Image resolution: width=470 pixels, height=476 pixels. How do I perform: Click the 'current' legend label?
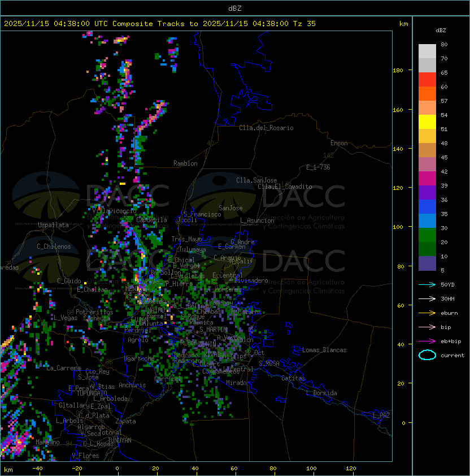tap(452, 356)
